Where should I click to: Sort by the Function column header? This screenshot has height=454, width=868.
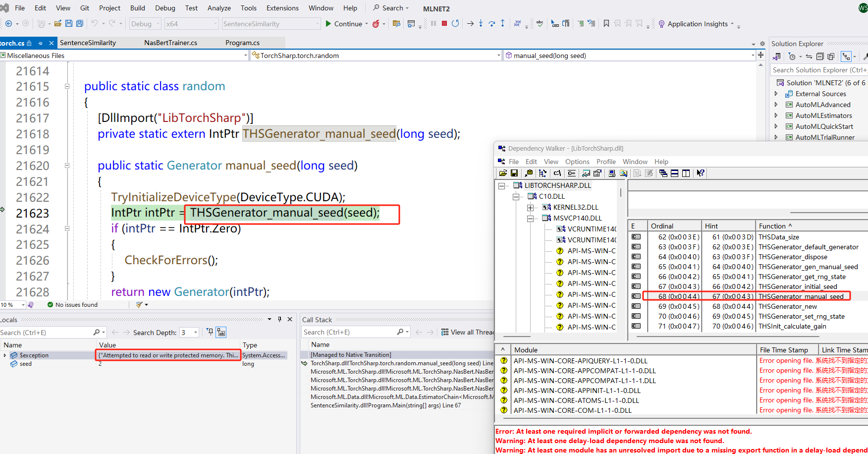tap(812, 226)
